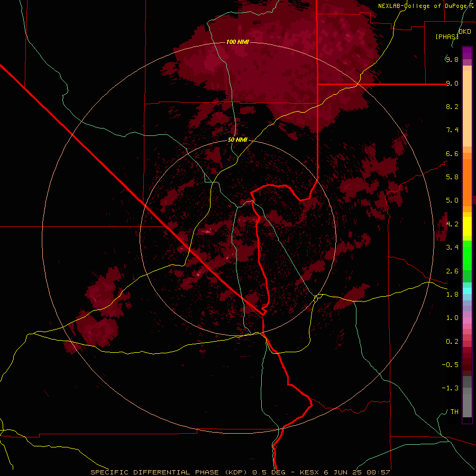Click the -0.5 scale value
Viewport: 476px width, 476px height.
pyautogui.click(x=450, y=365)
